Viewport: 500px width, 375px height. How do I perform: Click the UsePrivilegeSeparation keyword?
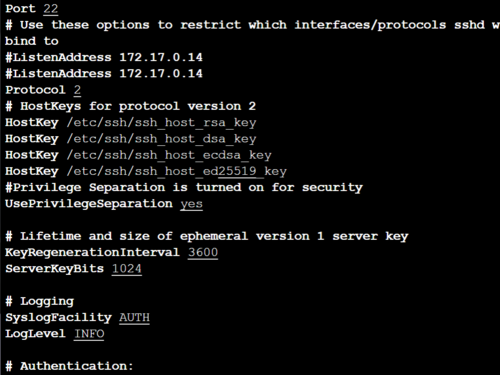tap(89, 204)
